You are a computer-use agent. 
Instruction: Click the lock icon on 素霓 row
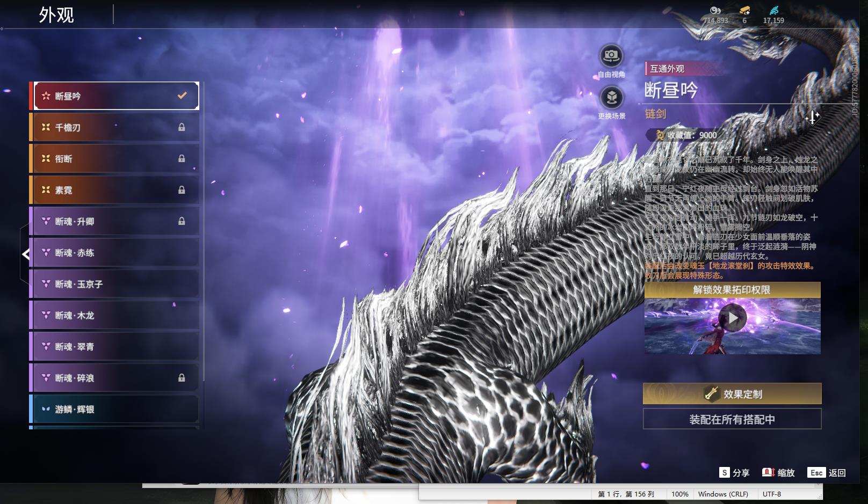182,190
